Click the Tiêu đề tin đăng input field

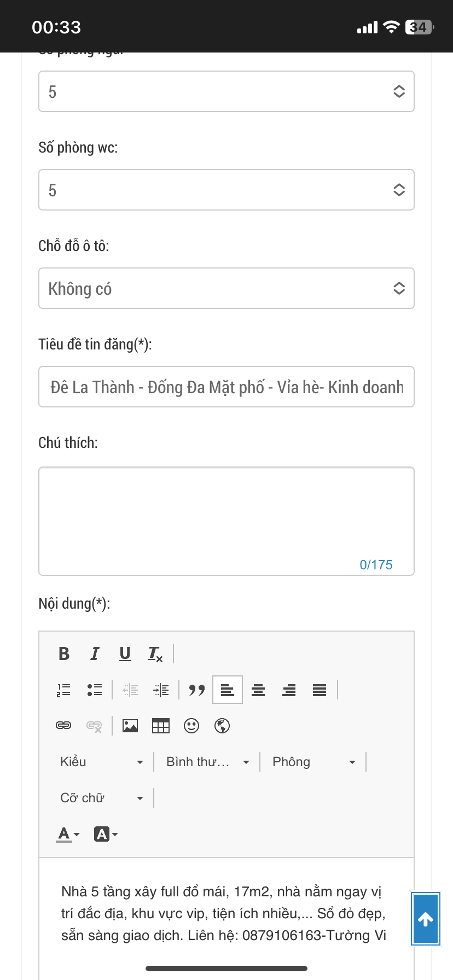tap(226, 387)
